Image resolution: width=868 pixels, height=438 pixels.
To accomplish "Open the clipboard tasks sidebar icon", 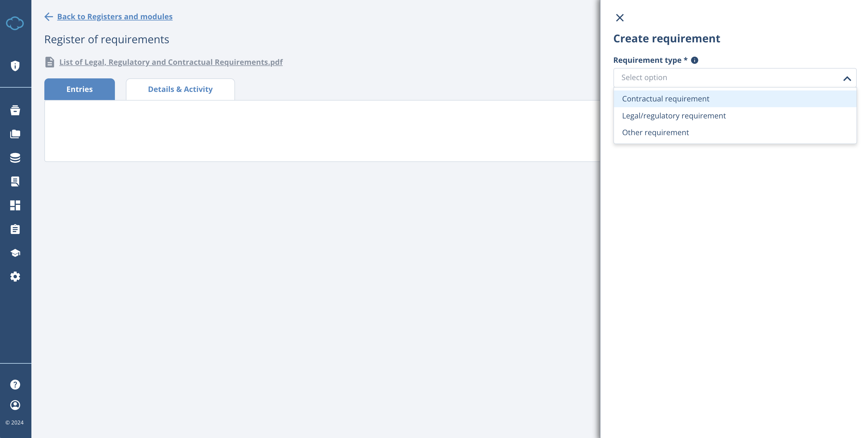I will click(15, 229).
